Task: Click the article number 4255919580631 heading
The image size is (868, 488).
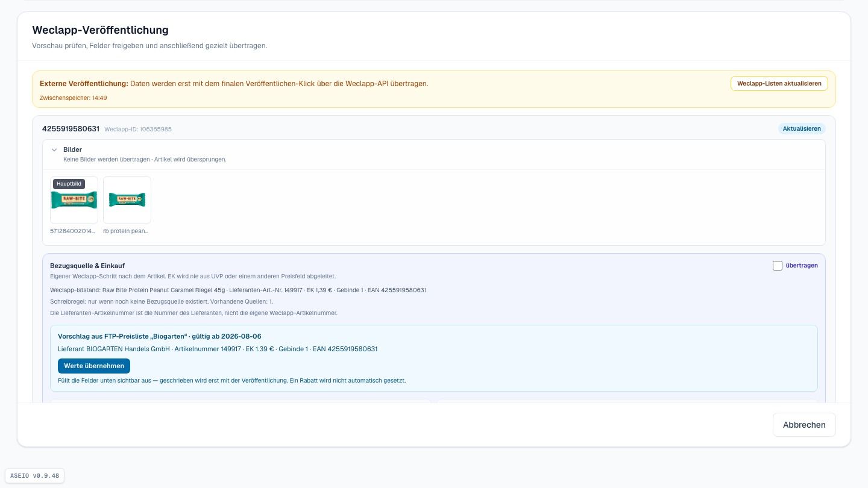Action: click(71, 129)
